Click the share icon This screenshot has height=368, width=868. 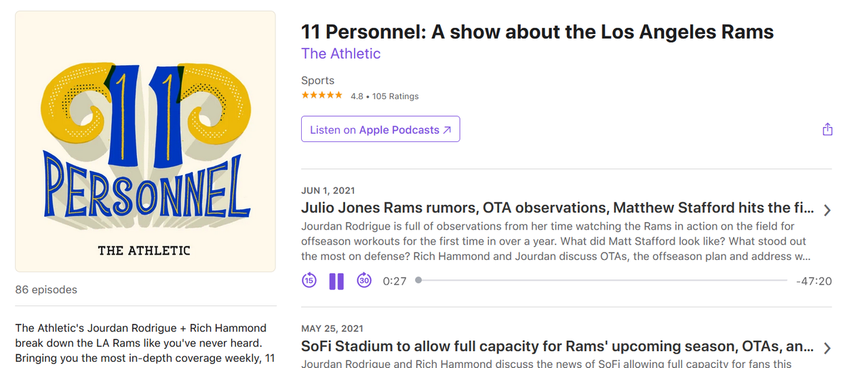pos(827,129)
